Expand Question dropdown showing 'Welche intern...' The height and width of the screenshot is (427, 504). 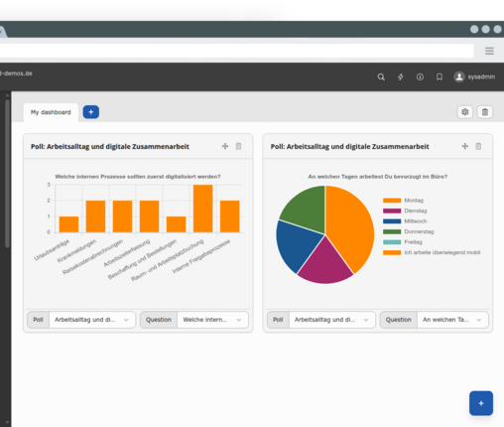[x=212, y=320]
